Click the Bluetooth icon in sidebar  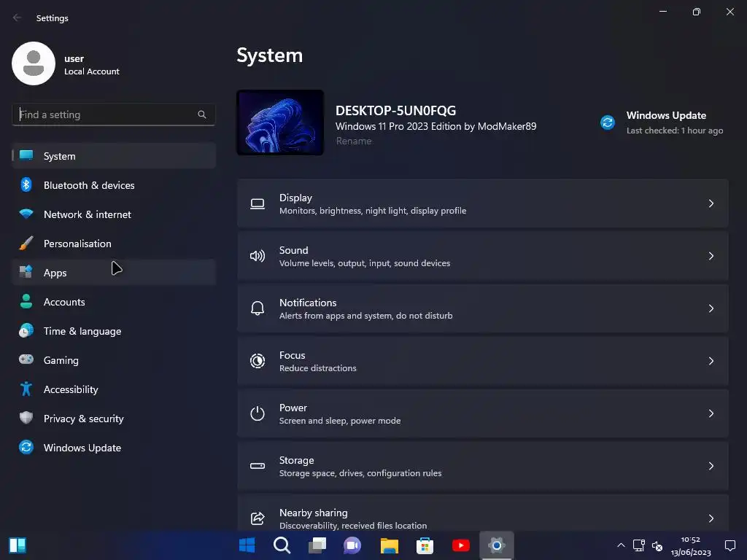26,184
